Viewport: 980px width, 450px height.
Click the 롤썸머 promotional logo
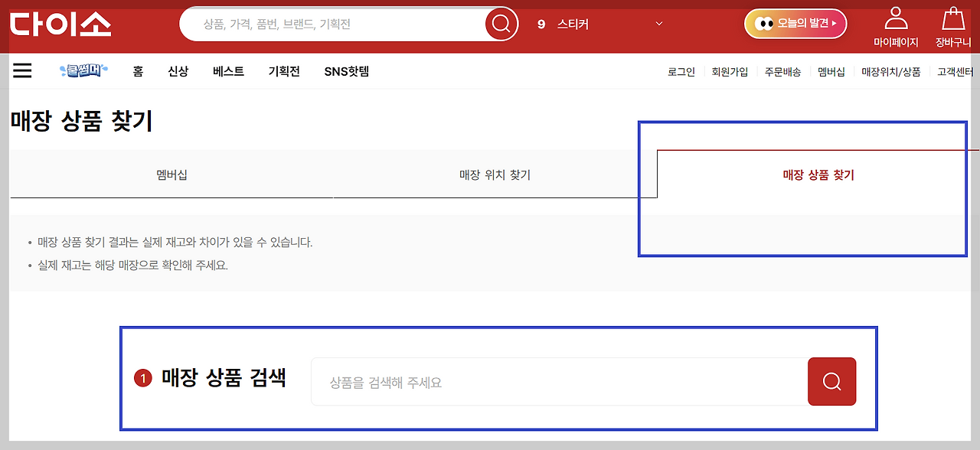(84, 71)
